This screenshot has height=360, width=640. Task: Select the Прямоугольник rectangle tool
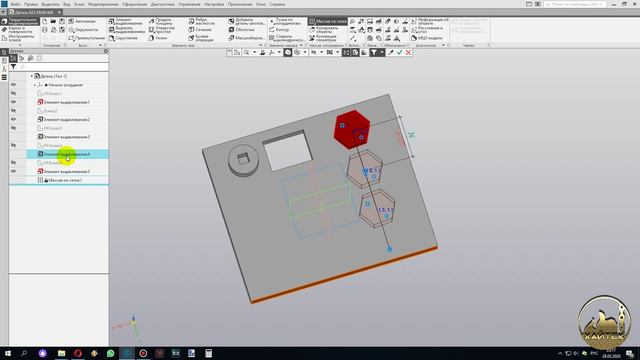pyautogui.click(x=86, y=38)
